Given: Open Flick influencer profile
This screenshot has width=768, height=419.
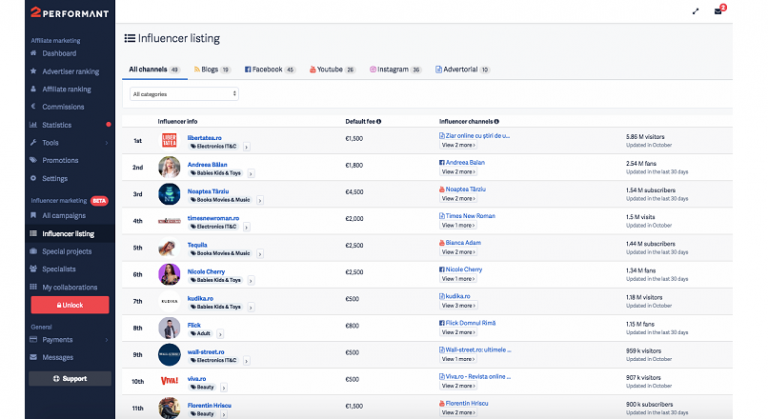Looking at the screenshot, I should (x=194, y=325).
